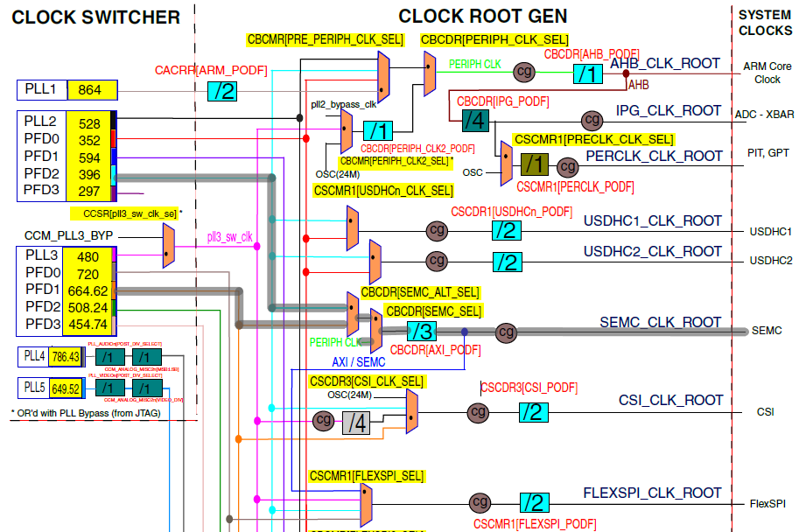Open the pll3_sw_clk_sel mux near CCM_PLL3_BYP
This screenshot has width=806, height=532.
pos(169,246)
